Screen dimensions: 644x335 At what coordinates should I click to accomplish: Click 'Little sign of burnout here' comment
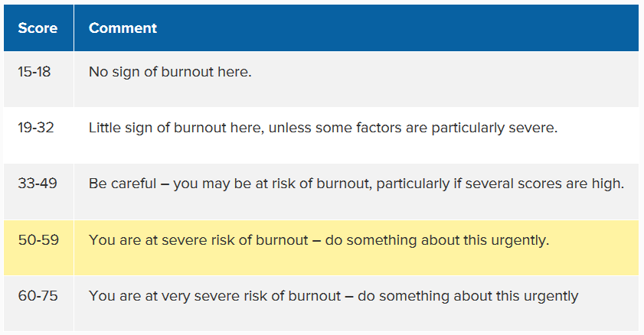[x=323, y=128]
